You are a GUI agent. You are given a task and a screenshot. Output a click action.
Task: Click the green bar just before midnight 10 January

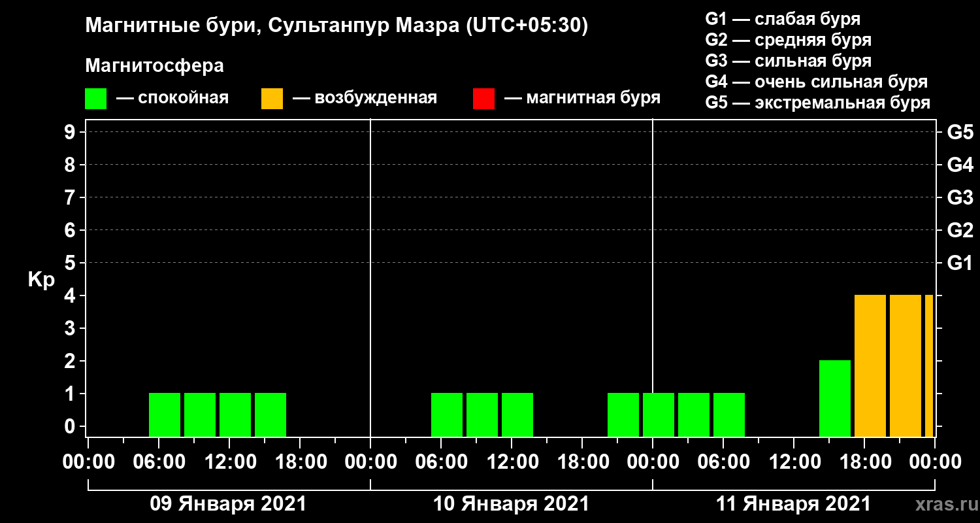pyautogui.click(x=623, y=414)
